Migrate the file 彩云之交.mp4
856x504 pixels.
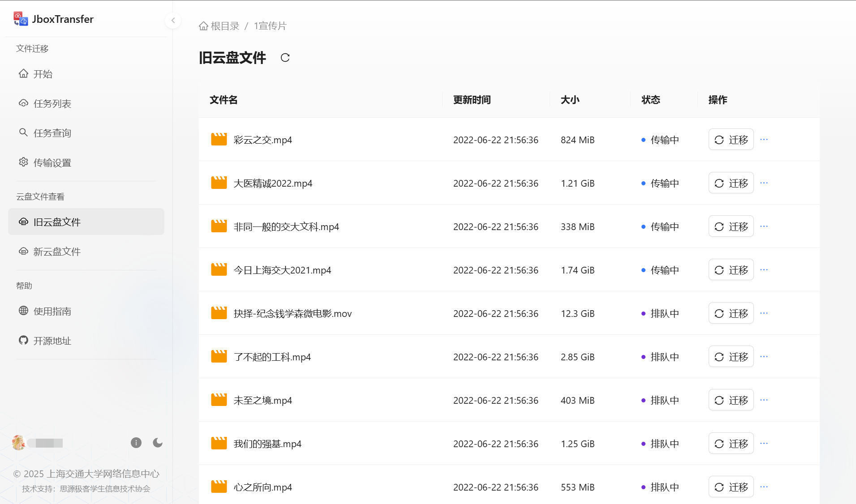731,140
